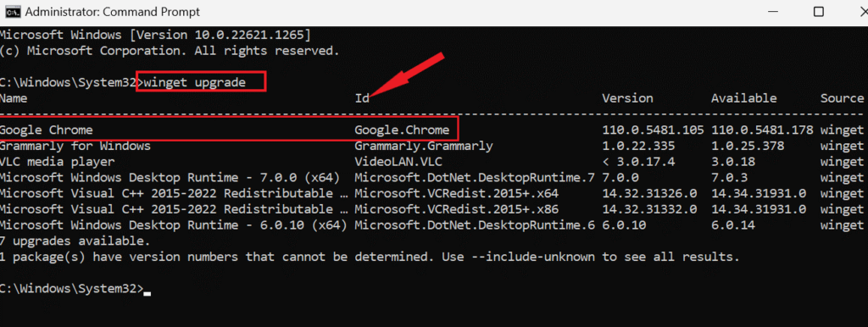Click the VideoLAN.VLC package Id
This screenshot has width=868, height=327.
(398, 162)
